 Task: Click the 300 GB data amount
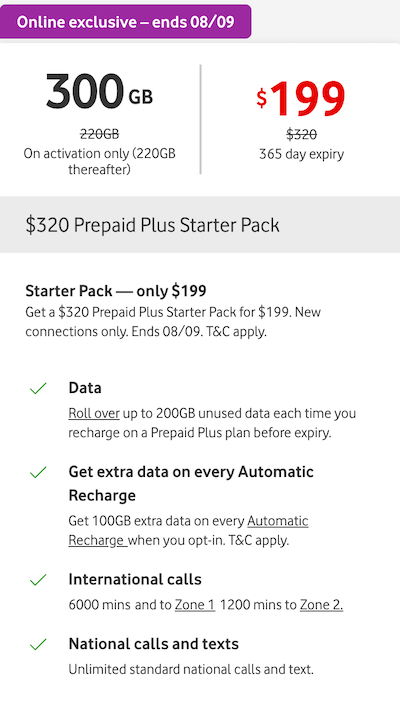click(x=99, y=91)
